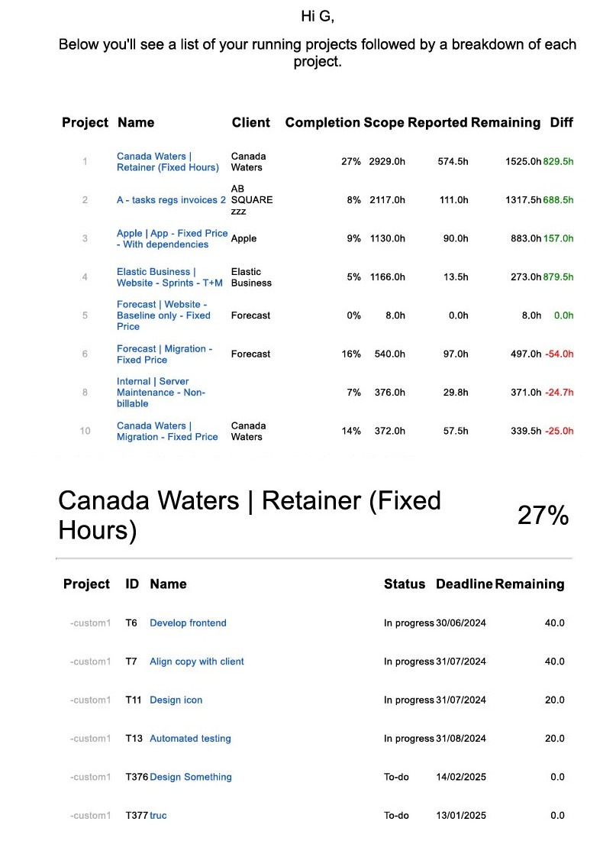Open Elastic Business Website Sprints project

169,277
